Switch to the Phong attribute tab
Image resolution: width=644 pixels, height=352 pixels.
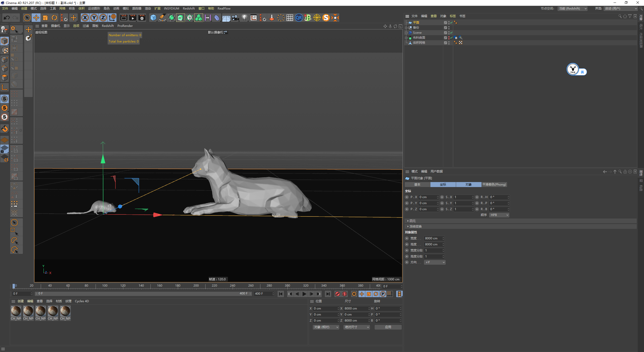pyautogui.click(x=494, y=185)
